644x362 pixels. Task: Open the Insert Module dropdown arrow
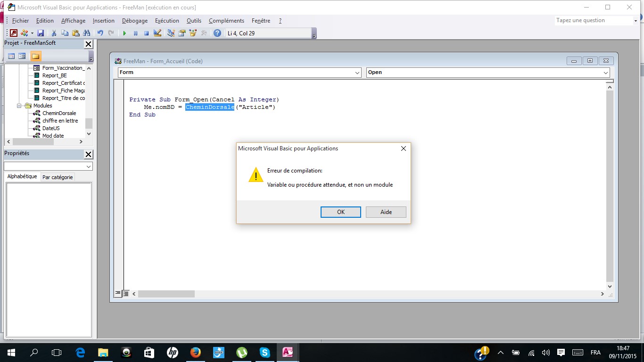click(x=32, y=33)
